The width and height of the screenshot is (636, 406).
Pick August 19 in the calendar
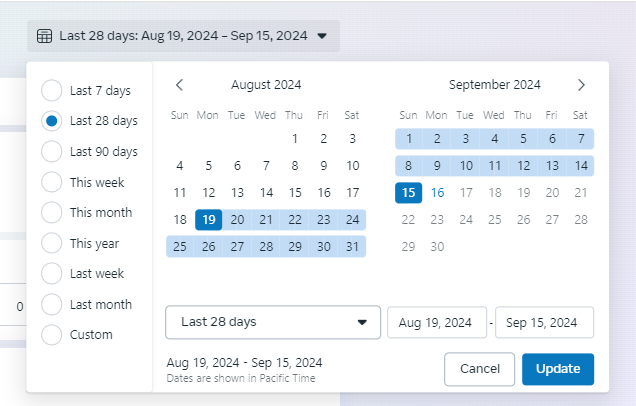[x=208, y=220]
